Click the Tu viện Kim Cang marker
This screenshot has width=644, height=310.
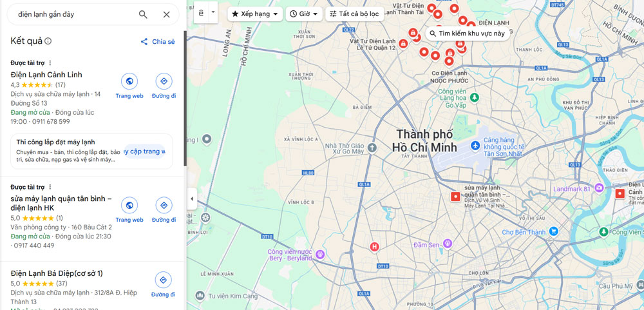(x=200, y=295)
